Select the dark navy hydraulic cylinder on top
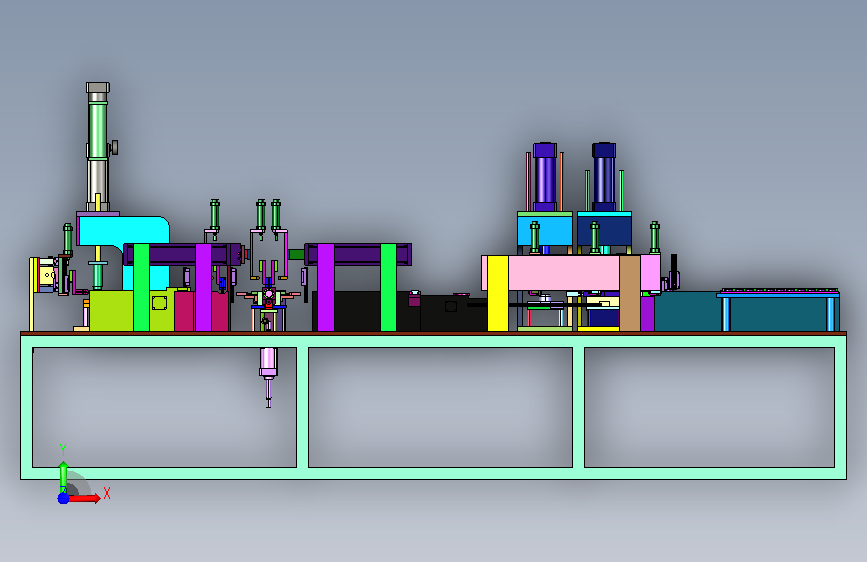Image resolution: width=867 pixels, height=562 pixels. coord(604,177)
